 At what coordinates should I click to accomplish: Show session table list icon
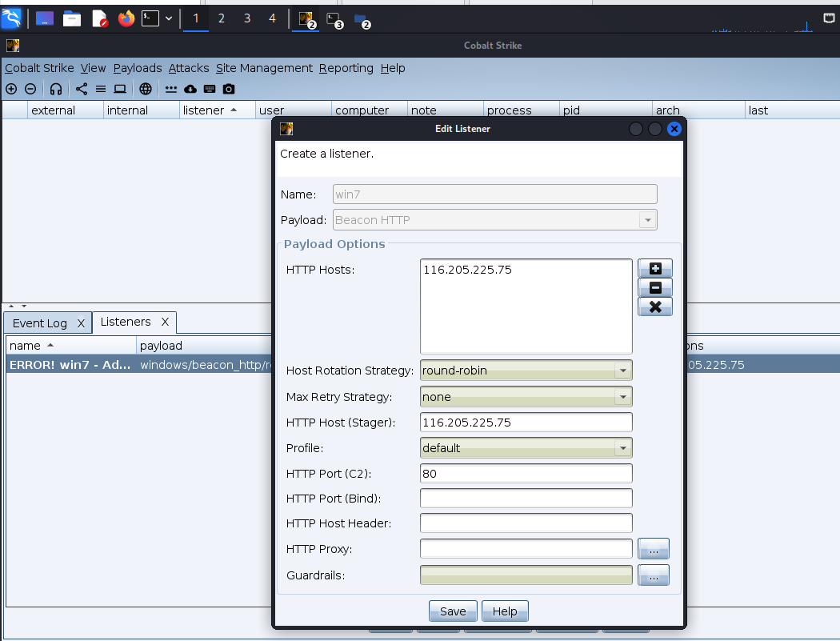click(x=101, y=89)
